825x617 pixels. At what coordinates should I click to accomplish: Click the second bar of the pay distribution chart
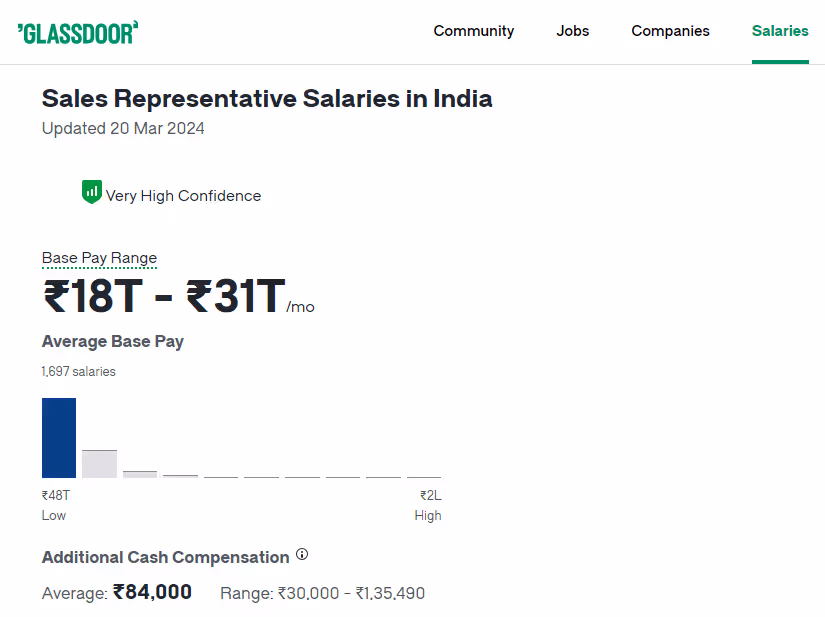(x=99, y=462)
